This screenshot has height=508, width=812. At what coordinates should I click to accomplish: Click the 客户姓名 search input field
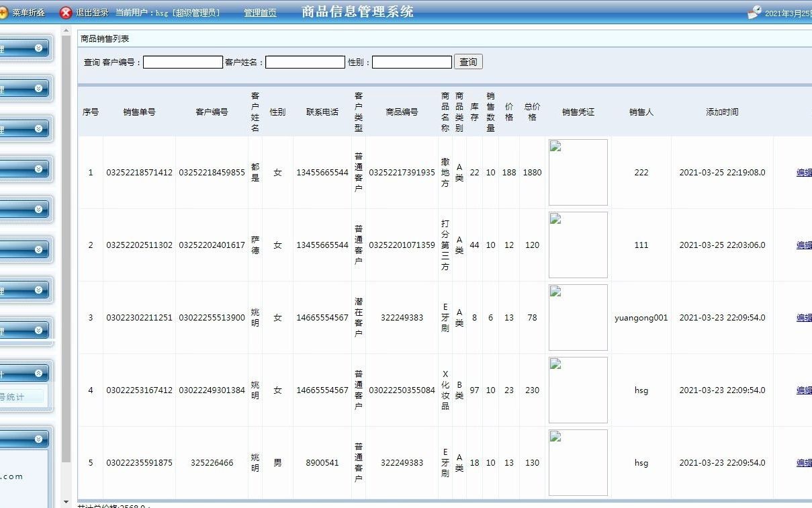click(304, 61)
